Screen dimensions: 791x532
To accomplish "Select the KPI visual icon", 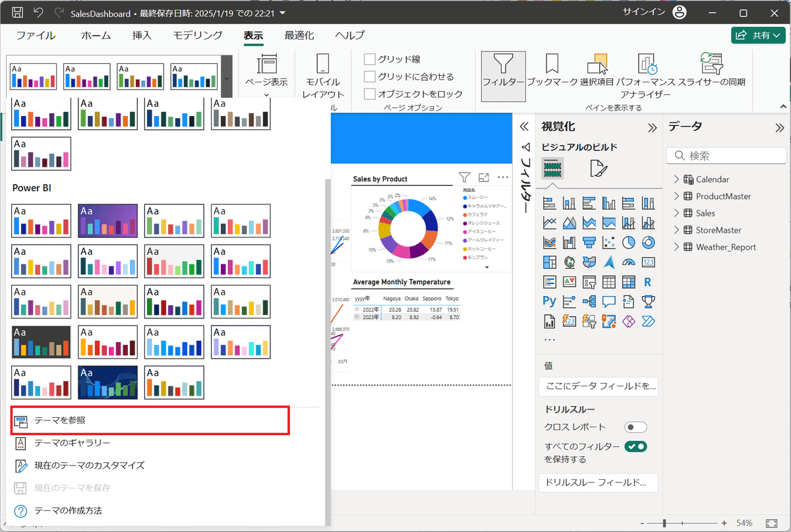I will (569, 282).
